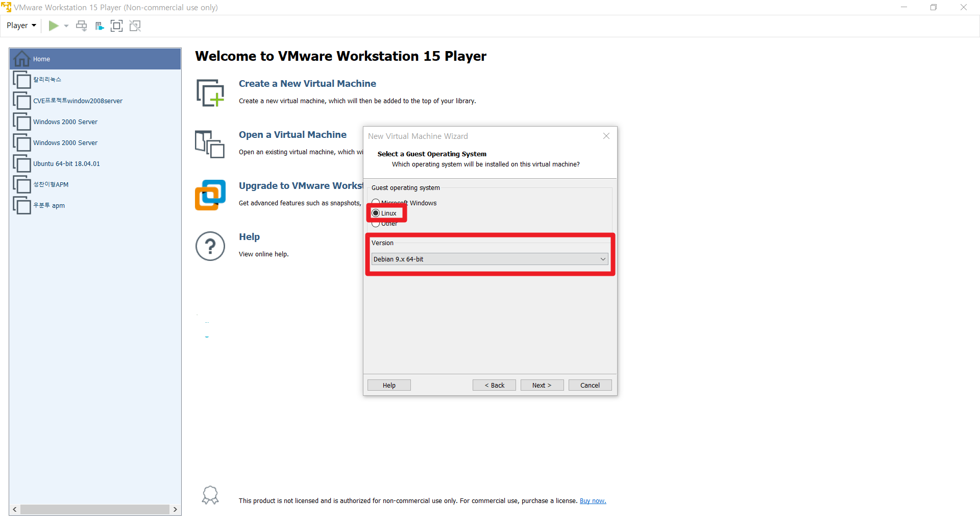Click the wizard Help button
This screenshot has width=980, height=526.
(x=389, y=385)
